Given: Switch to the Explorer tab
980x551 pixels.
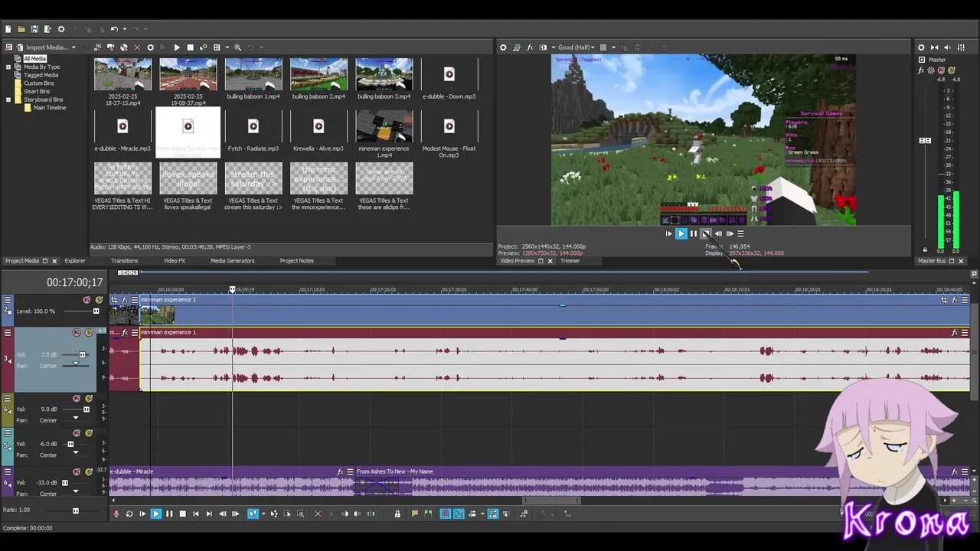Looking at the screenshot, I should coord(75,261).
